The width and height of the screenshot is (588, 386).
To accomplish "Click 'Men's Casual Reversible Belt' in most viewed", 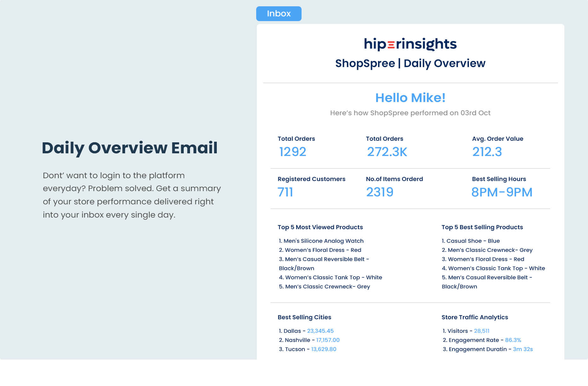I will (x=324, y=264).
